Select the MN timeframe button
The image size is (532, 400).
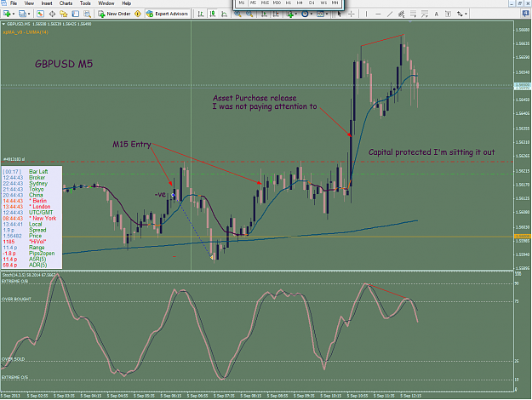[335, 3]
